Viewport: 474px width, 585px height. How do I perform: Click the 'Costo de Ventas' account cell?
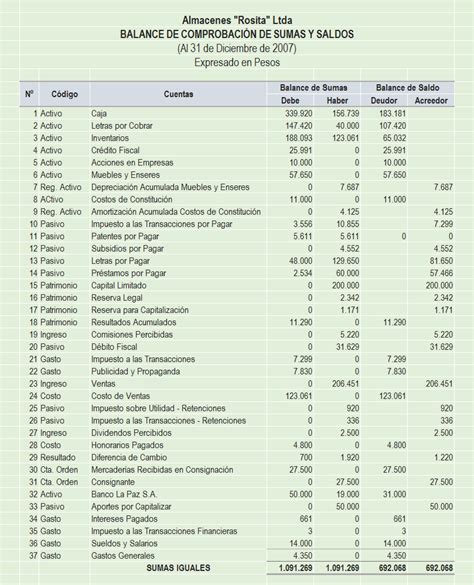click(x=121, y=397)
